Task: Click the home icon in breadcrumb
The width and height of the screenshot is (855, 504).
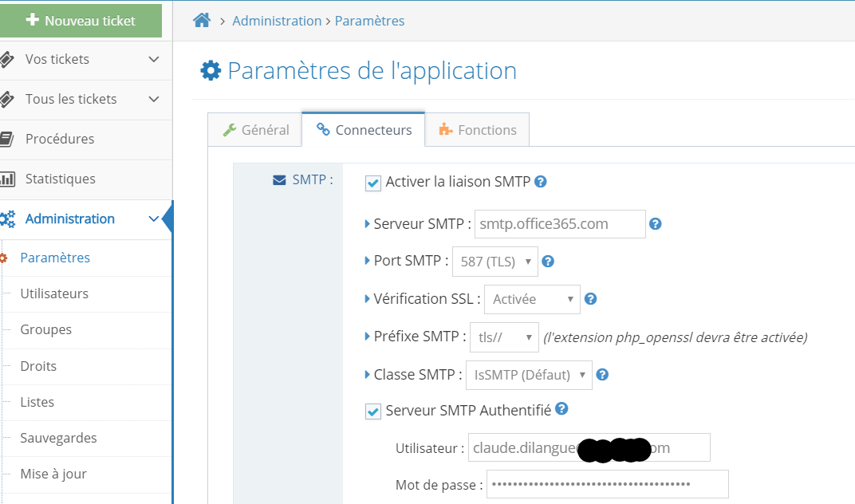Action: tap(202, 21)
